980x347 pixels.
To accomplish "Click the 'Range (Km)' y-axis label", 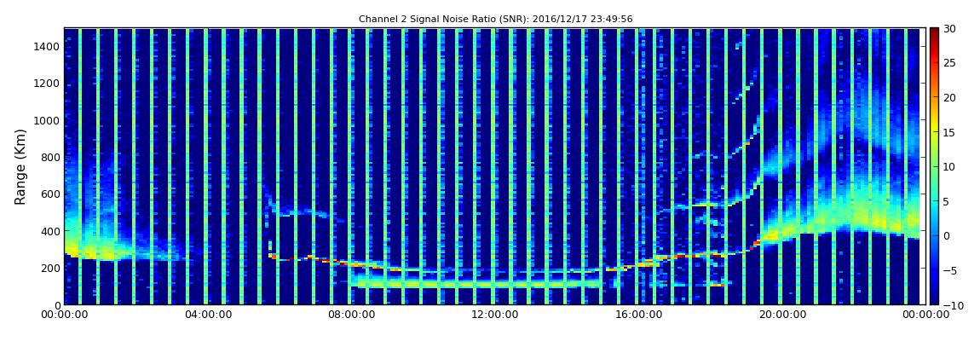I will pyautogui.click(x=20, y=165).
